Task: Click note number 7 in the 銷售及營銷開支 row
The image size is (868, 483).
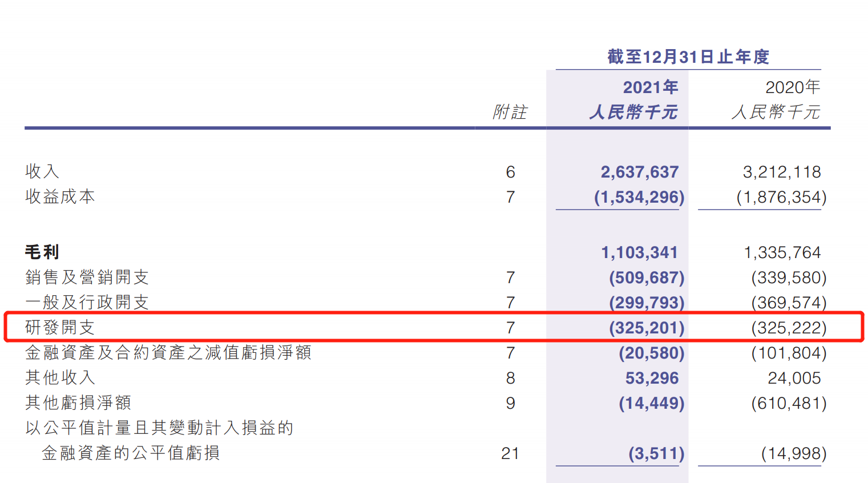Action: (510, 277)
